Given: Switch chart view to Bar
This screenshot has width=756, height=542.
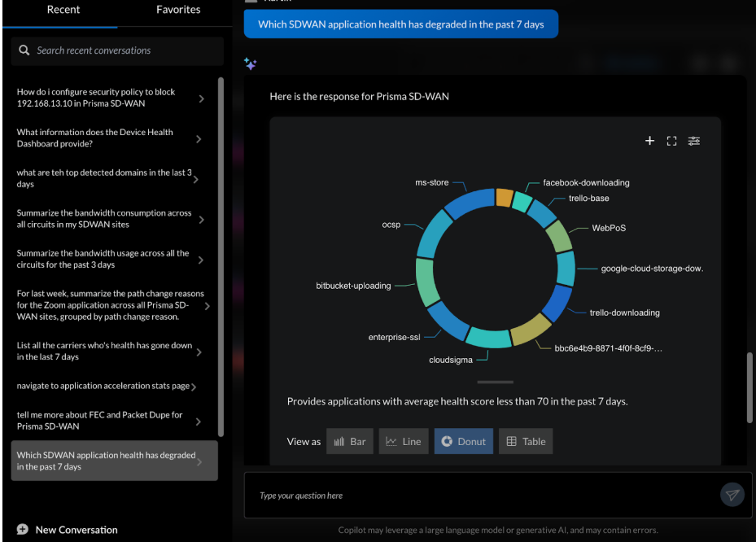Looking at the screenshot, I should 350,441.
